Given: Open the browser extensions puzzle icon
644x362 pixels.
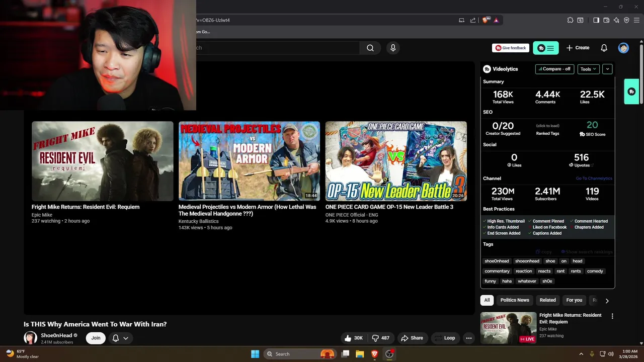Looking at the screenshot, I should point(570,20).
